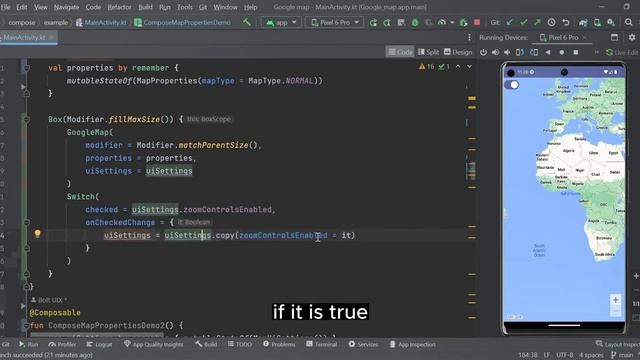Switch editor to Split view
The image size is (640, 360).
tap(429, 52)
